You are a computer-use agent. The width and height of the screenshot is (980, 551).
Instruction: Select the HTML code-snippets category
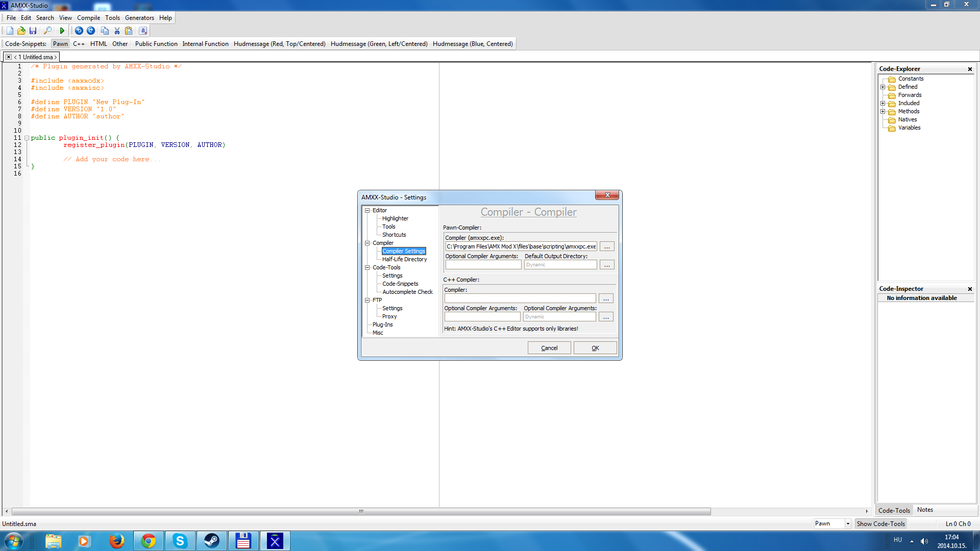pos(99,44)
